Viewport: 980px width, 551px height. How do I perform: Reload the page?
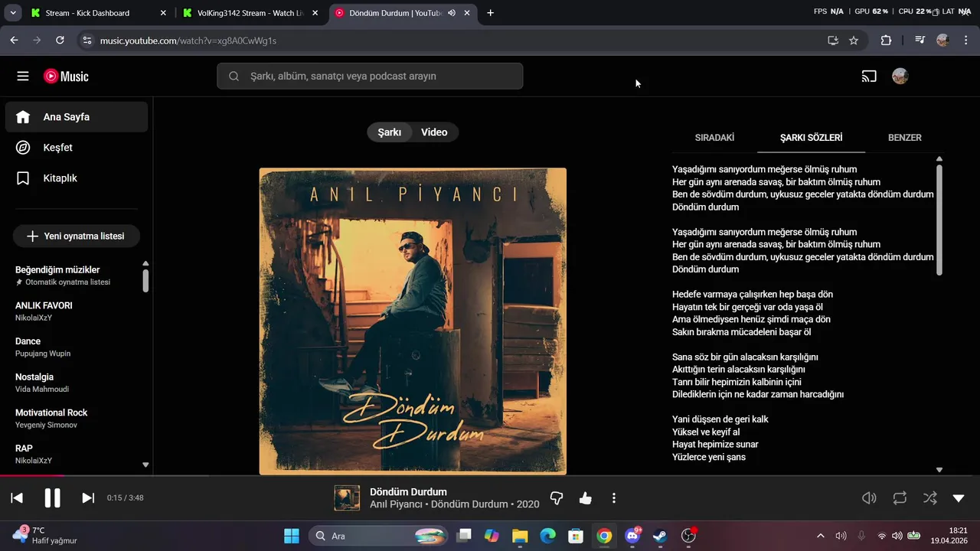point(60,41)
